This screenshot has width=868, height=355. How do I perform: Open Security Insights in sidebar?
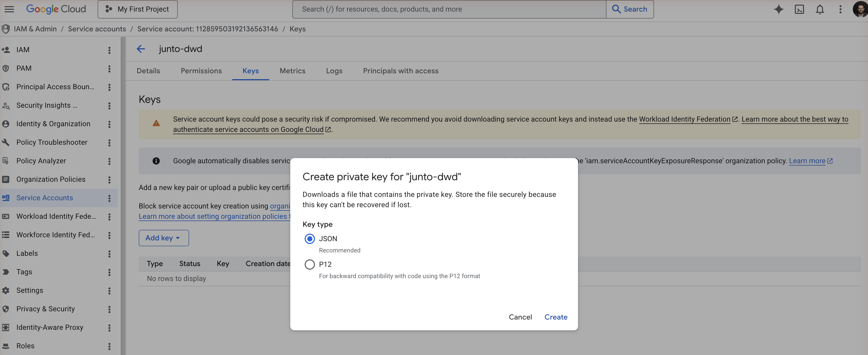click(46, 105)
